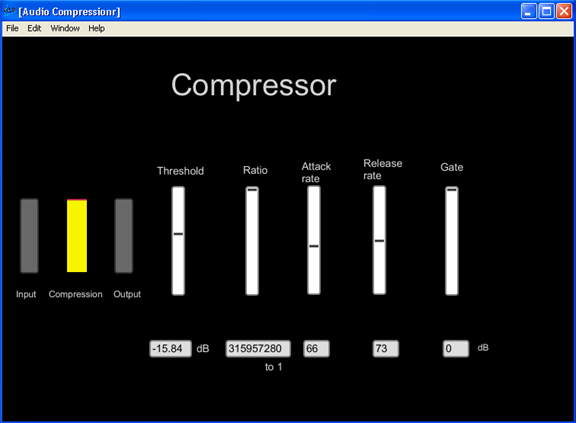Click the Gate dB value field

[x=456, y=348]
